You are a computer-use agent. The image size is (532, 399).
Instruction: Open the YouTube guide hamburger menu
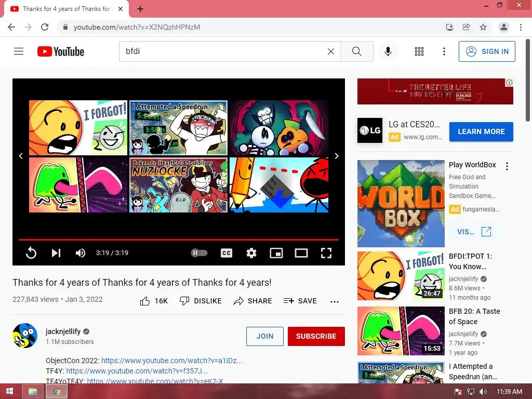[x=19, y=51]
